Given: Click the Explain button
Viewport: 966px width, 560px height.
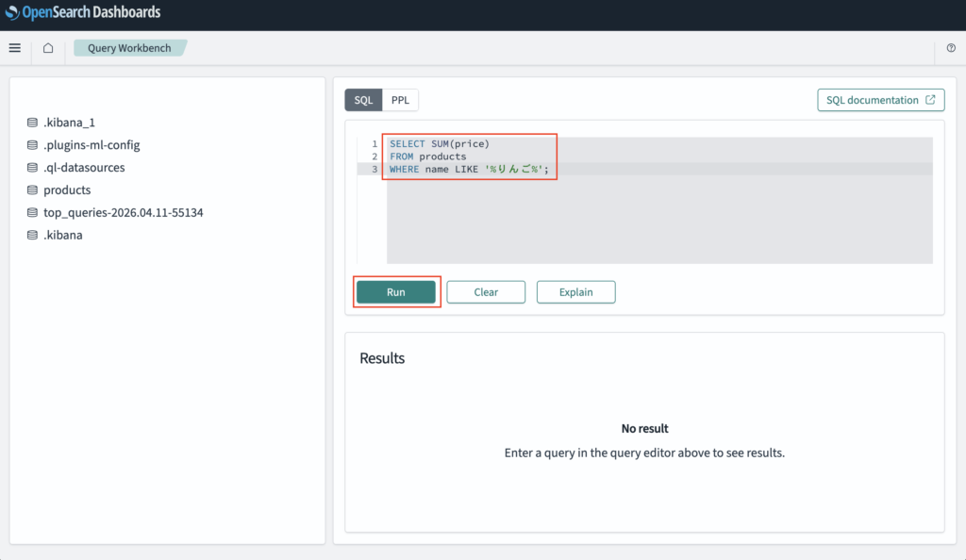Looking at the screenshot, I should click(575, 292).
